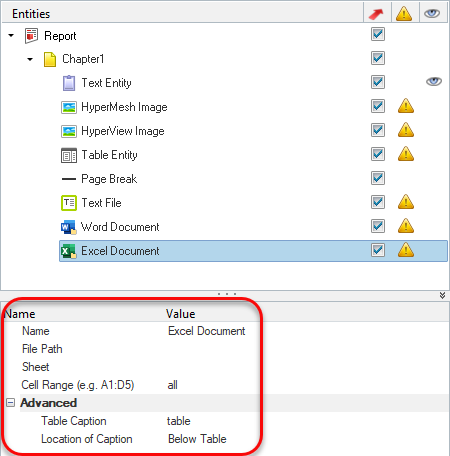Uncheck the HyperMesh Image checkbox
The width and height of the screenshot is (450, 456).
[x=378, y=106]
